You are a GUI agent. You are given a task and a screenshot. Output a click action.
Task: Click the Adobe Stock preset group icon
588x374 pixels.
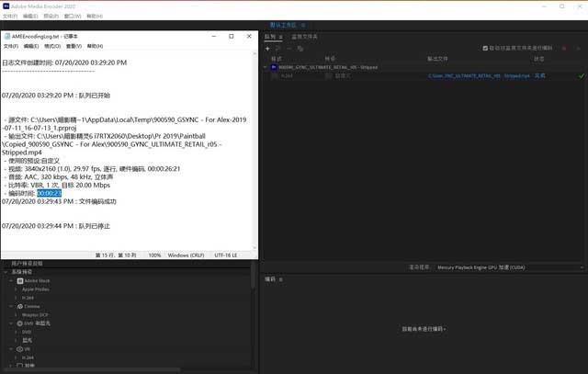(20, 280)
